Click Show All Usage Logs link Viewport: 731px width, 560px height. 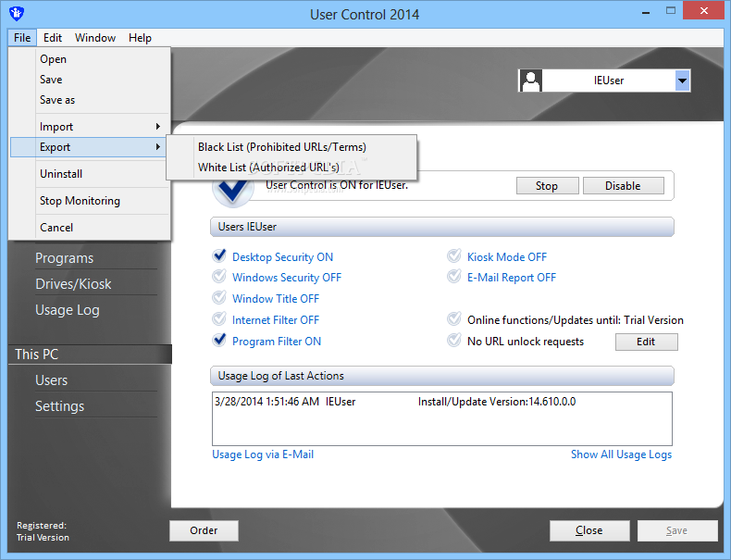(622, 454)
